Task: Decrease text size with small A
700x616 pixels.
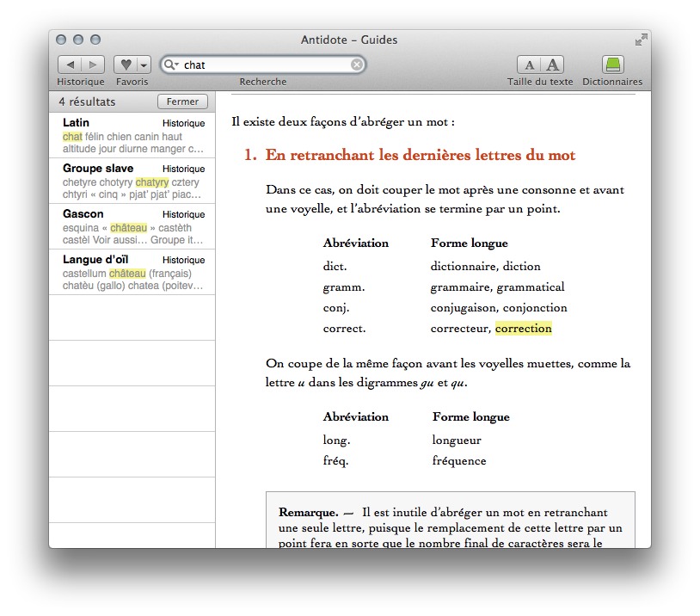Action: (529, 65)
